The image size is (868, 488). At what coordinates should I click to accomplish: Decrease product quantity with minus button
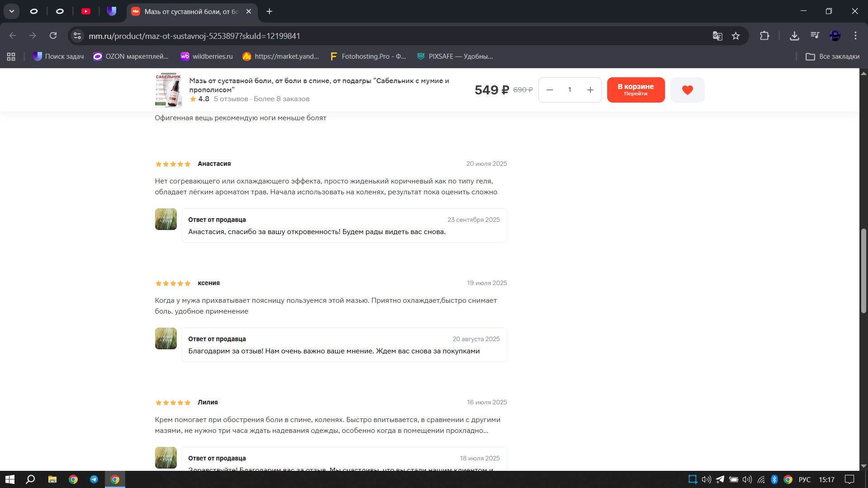pyautogui.click(x=550, y=90)
